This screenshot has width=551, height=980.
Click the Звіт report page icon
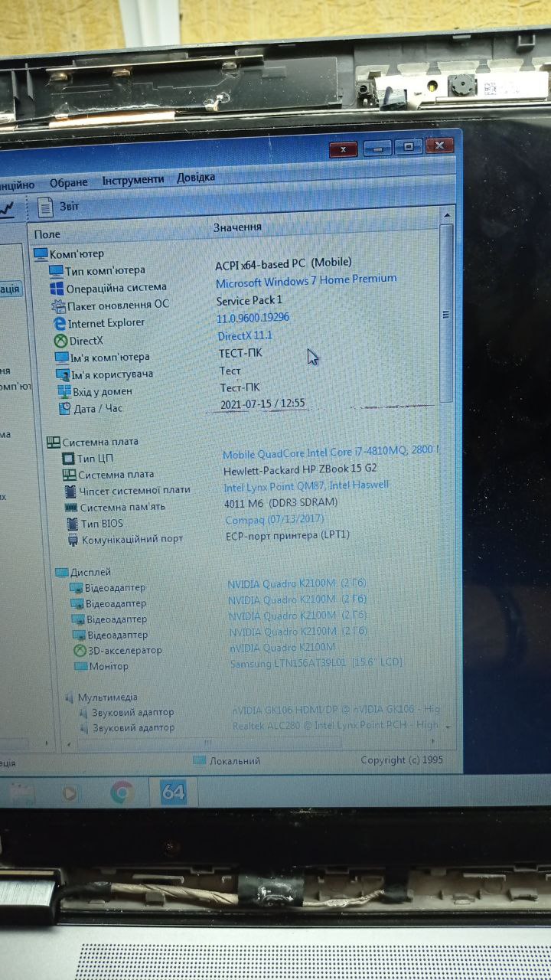[47, 207]
